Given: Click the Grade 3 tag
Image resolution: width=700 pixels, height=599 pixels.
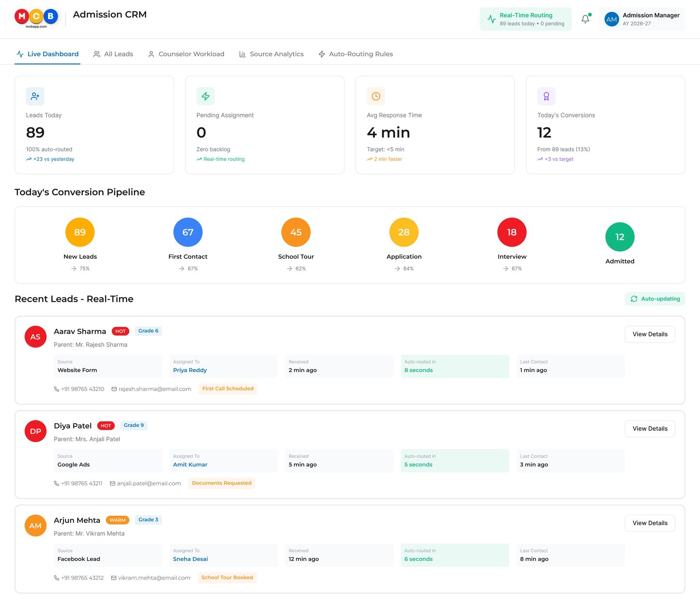Looking at the screenshot, I should tap(148, 520).
